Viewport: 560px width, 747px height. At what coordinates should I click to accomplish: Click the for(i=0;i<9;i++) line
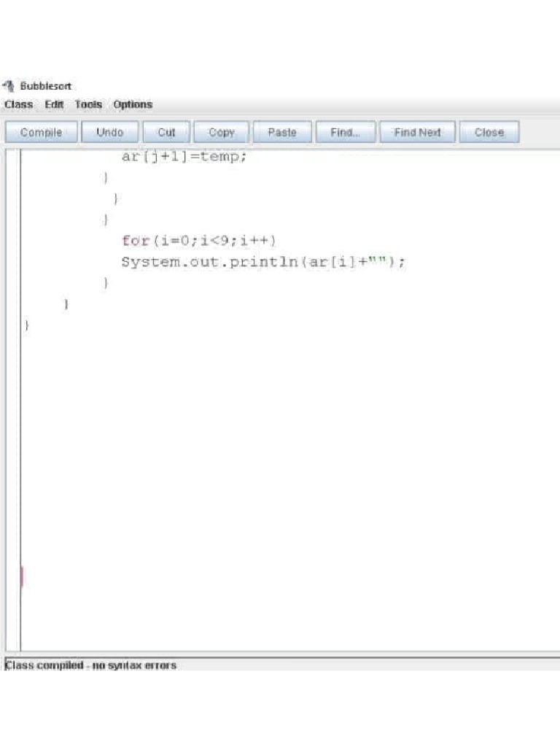click(199, 241)
